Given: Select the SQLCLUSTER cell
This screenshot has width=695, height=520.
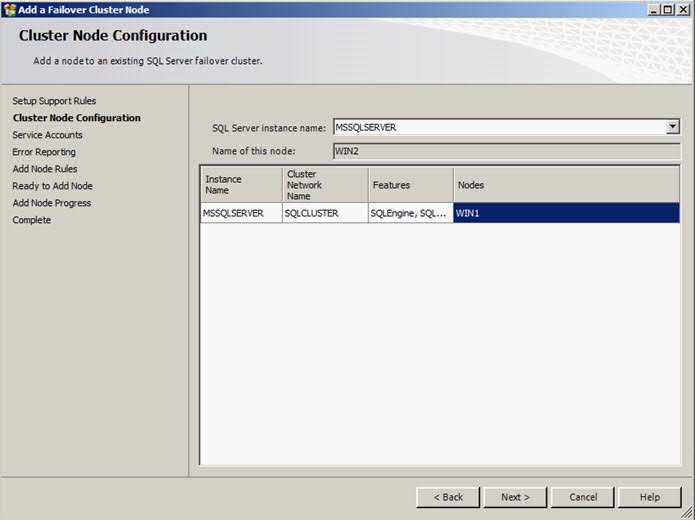Looking at the screenshot, I should coord(325,213).
